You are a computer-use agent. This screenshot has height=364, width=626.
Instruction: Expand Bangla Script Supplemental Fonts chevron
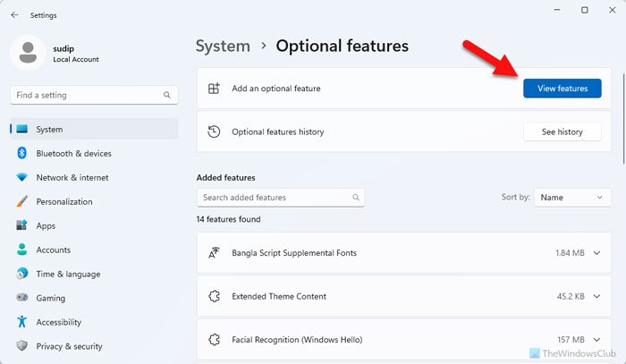(x=596, y=252)
